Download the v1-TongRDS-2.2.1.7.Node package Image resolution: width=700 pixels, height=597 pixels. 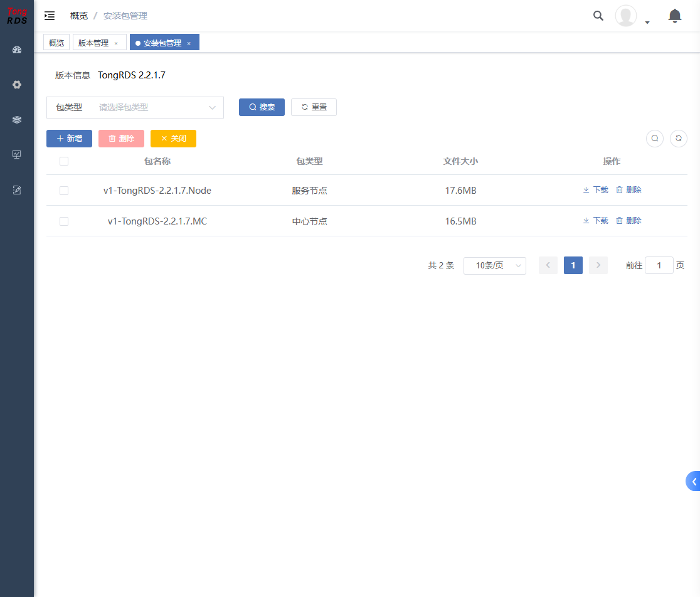595,190
